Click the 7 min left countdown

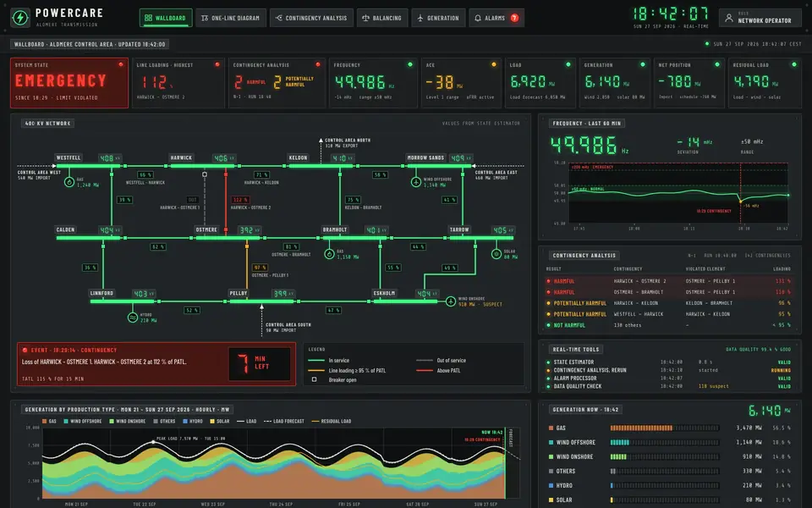[x=260, y=363]
